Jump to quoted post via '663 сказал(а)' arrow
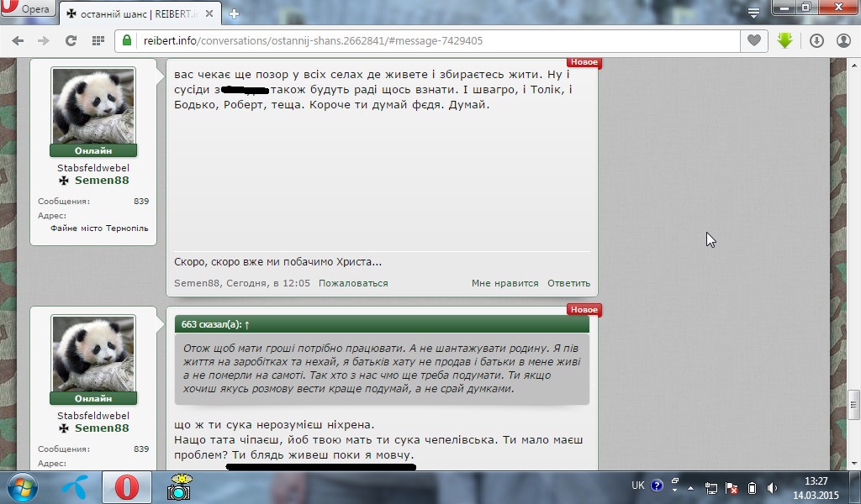The image size is (861, 504). point(247,325)
